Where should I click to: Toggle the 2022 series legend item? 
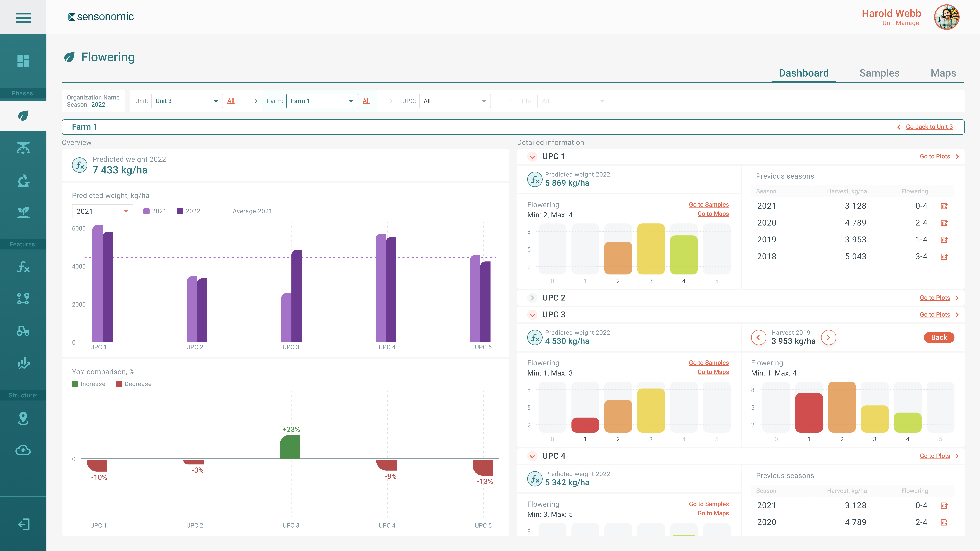click(x=189, y=211)
